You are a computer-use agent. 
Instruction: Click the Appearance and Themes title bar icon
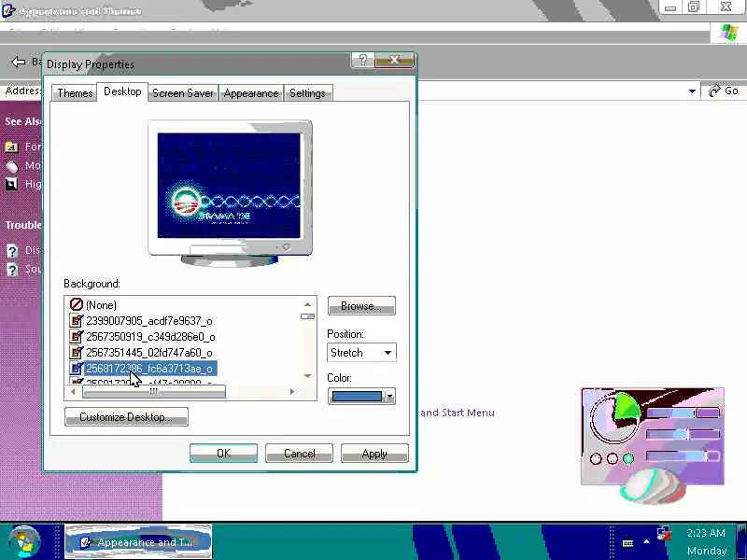tap(8, 10)
